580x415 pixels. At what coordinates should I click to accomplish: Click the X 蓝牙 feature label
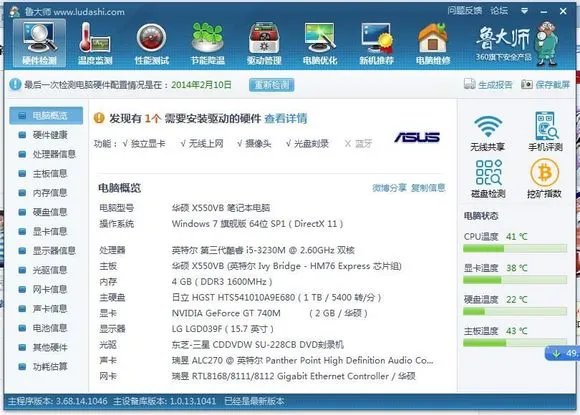(x=358, y=144)
